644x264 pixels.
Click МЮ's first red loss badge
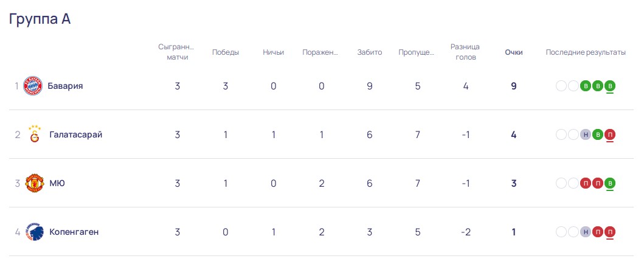coord(585,183)
